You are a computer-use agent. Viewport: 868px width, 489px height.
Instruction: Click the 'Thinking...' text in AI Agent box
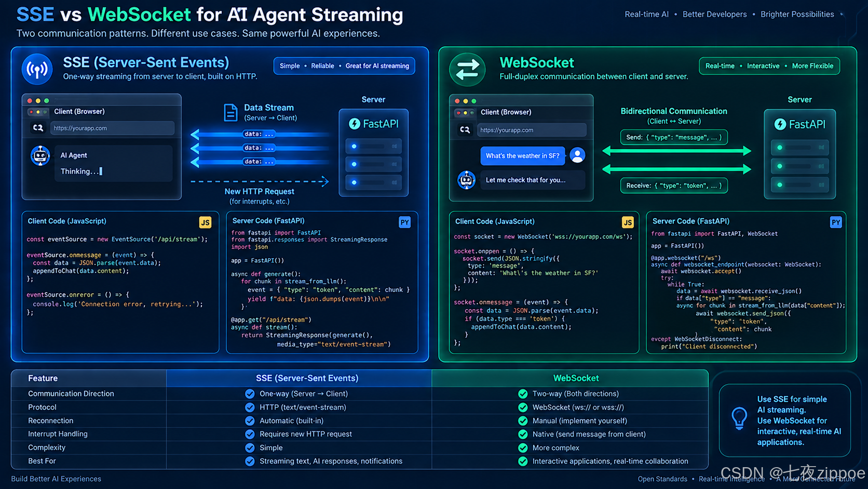pyautogui.click(x=82, y=171)
